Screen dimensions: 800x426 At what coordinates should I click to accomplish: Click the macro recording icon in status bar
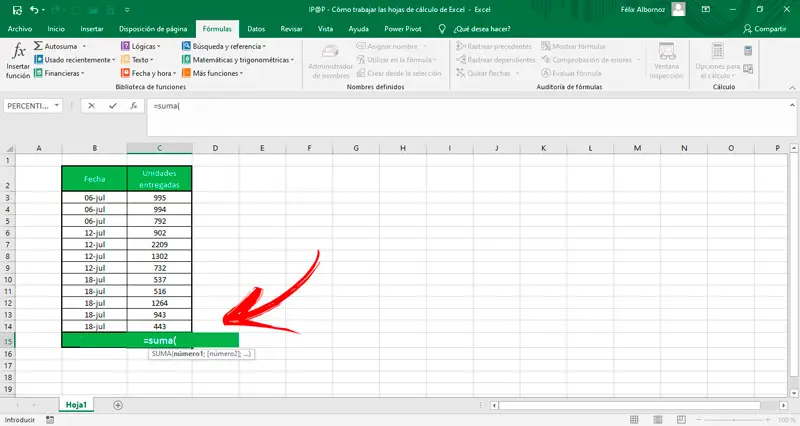pos(49,419)
